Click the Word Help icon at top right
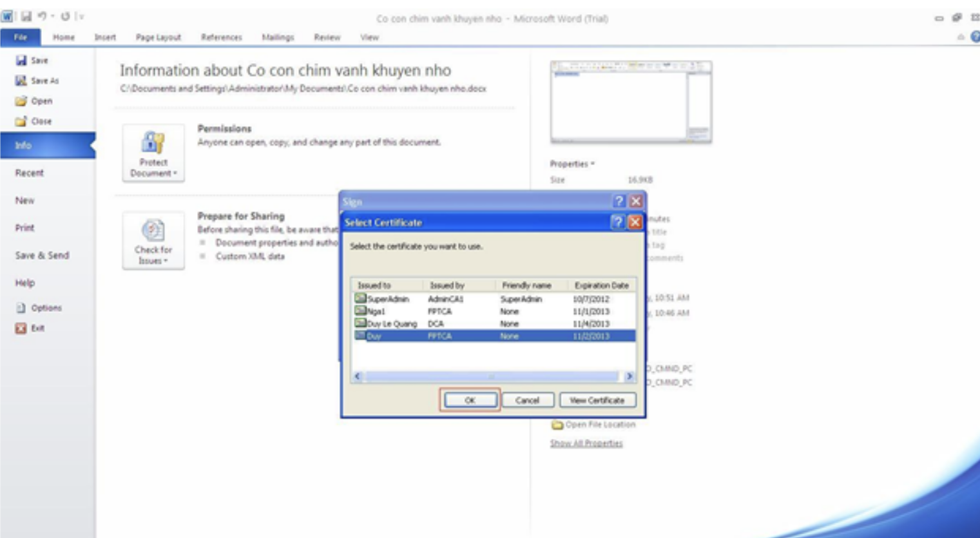The height and width of the screenshot is (538, 980). point(975,37)
